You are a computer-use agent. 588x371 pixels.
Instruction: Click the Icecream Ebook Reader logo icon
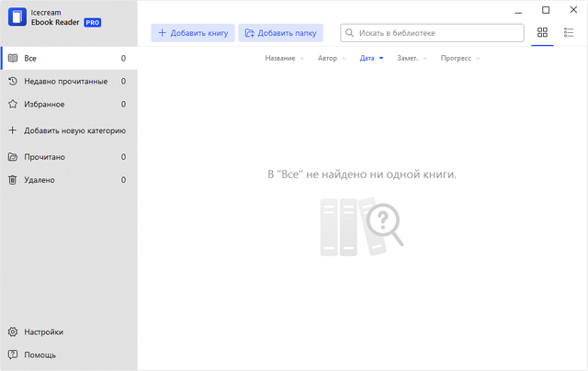(x=17, y=16)
